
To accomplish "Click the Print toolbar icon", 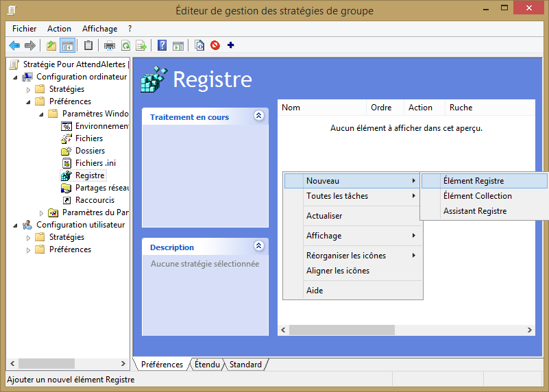I will point(109,46).
